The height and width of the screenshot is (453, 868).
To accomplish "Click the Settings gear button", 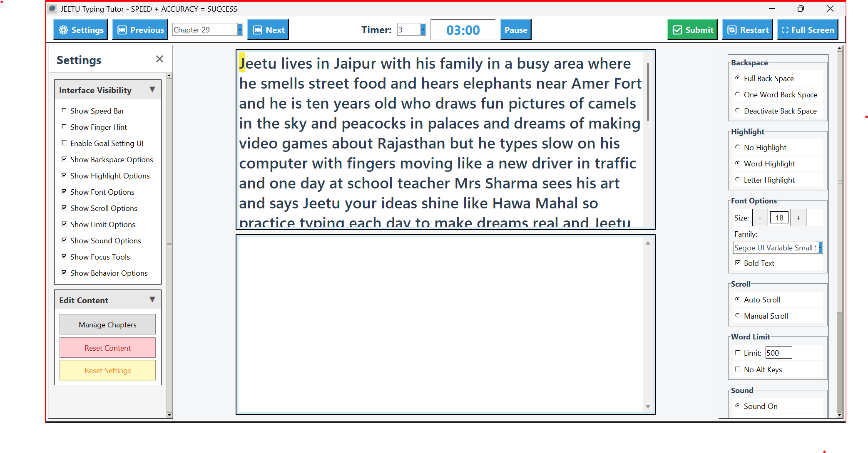I will click(x=81, y=30).
